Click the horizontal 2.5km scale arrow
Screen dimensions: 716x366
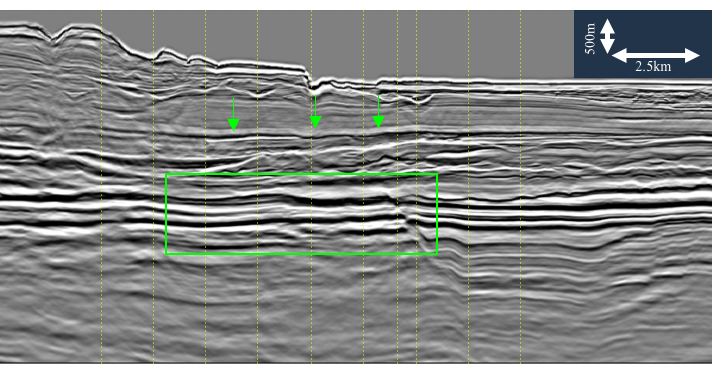pyautogui.click(x=655, y=56)
